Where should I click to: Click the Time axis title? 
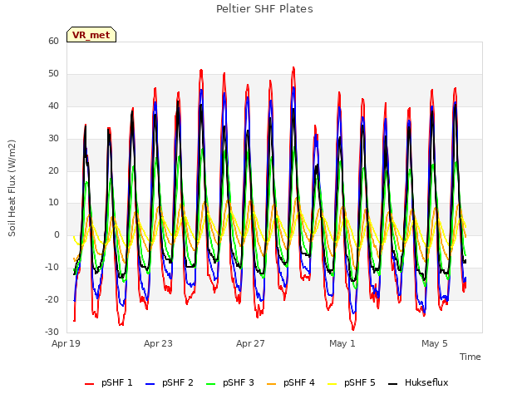470,357
